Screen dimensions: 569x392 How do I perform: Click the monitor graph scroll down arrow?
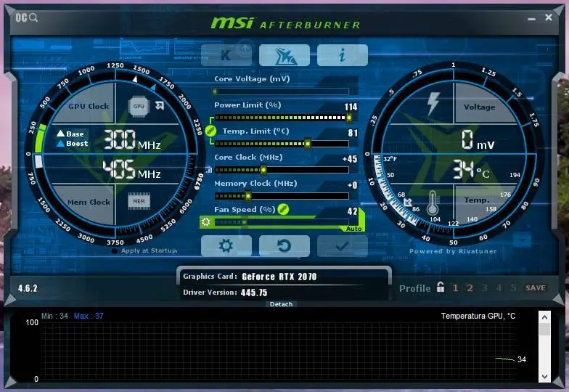pos(544,376)
